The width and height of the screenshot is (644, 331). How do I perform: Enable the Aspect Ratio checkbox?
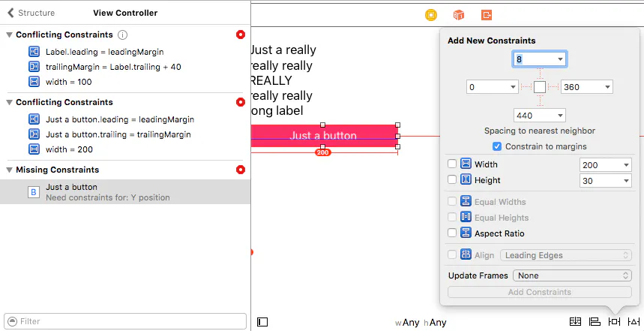tap(452, 233)
